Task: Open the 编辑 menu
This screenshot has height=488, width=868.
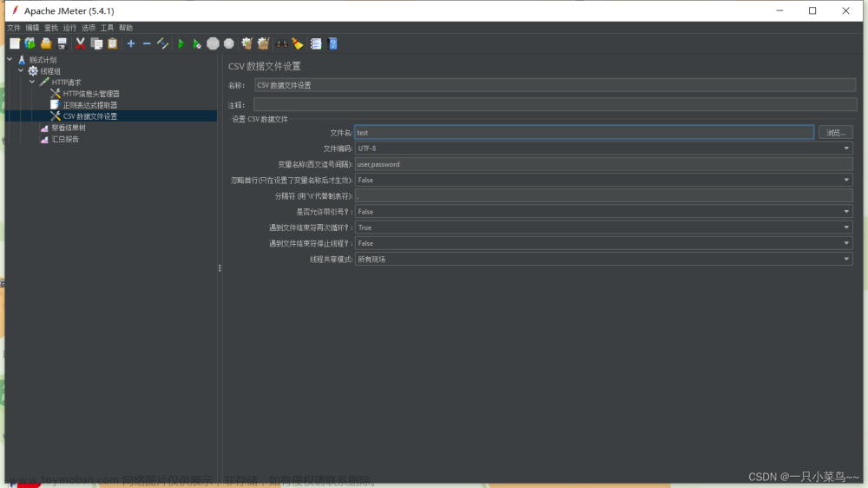Action: [x=33, y=28]
